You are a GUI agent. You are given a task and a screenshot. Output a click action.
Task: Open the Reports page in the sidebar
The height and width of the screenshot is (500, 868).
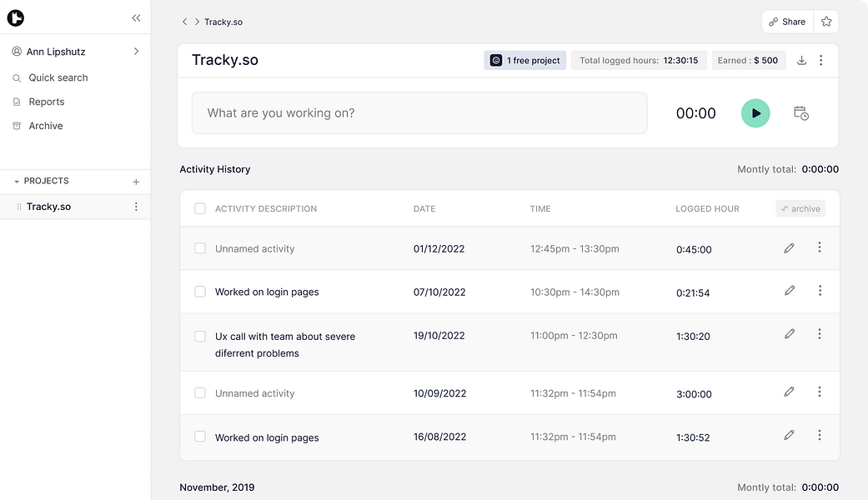47,102
